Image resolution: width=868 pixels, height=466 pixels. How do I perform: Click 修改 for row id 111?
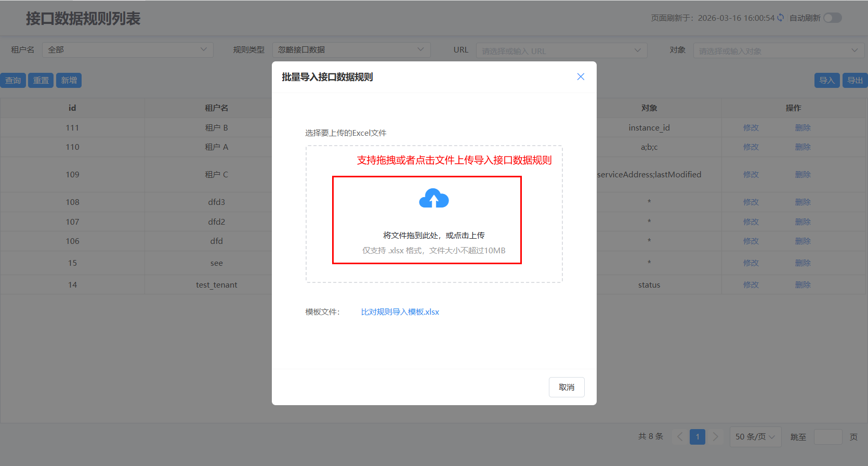751,128
